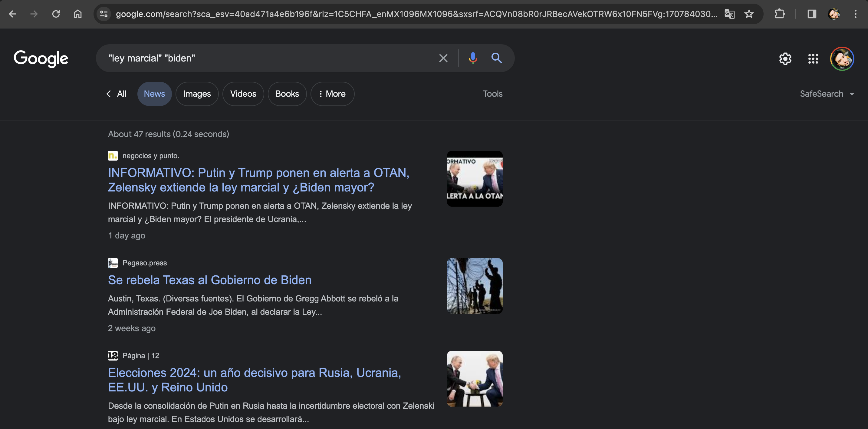Open the Tools filter options
This screenshot has height=429, width=868.
point(492,94)
